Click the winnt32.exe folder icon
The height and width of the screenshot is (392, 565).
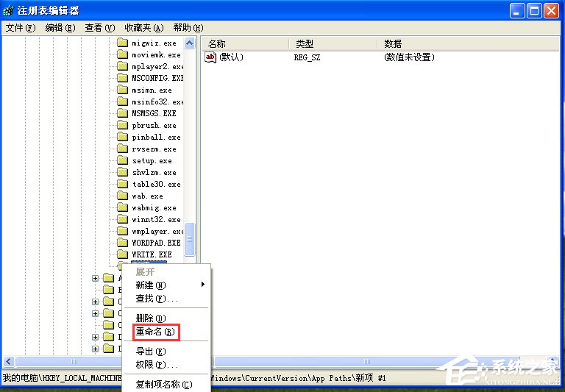coord(123,219)
